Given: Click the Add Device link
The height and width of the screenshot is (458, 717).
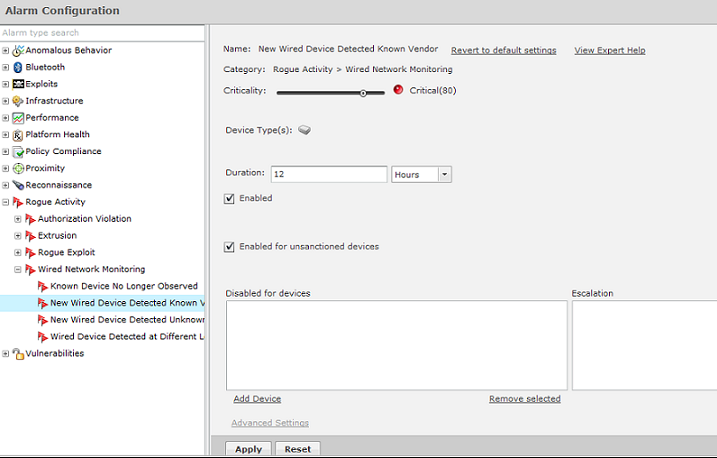Looking at the screenshot, I should tap(257, 399).
